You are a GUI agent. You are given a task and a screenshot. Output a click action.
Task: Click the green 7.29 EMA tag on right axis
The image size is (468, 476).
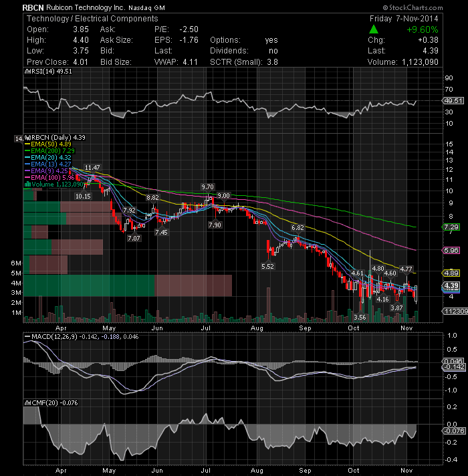point(451,227)
